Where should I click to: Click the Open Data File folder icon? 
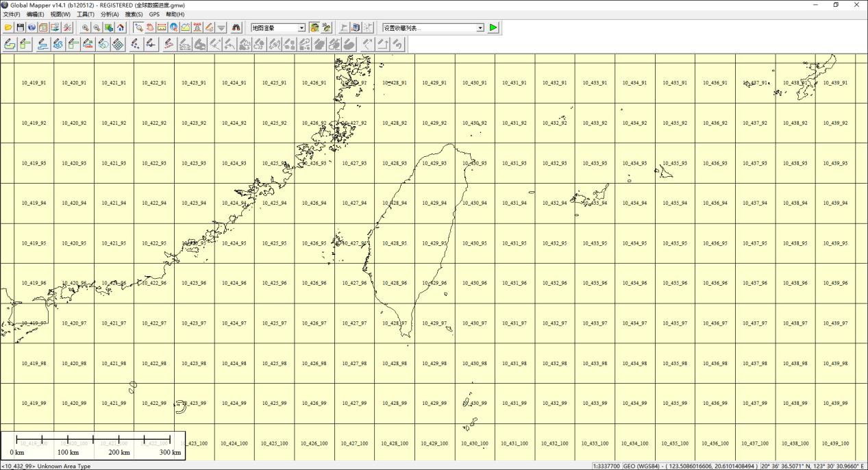[x=8, y=27]
